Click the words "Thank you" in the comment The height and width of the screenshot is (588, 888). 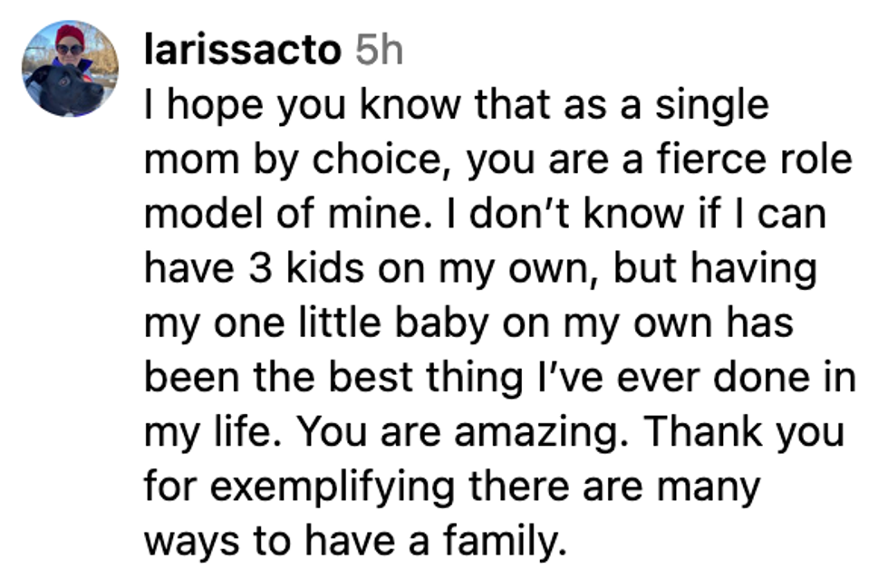743,432
